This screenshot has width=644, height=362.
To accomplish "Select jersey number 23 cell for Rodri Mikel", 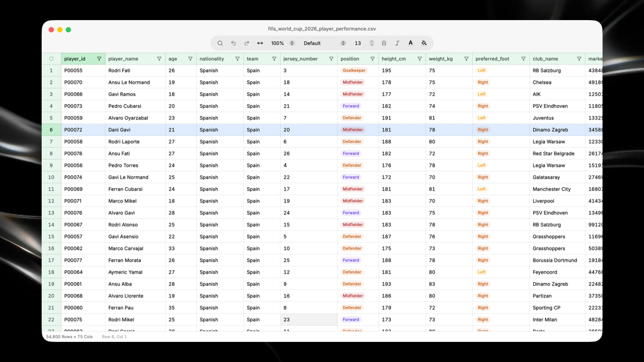I will [309, 320].
